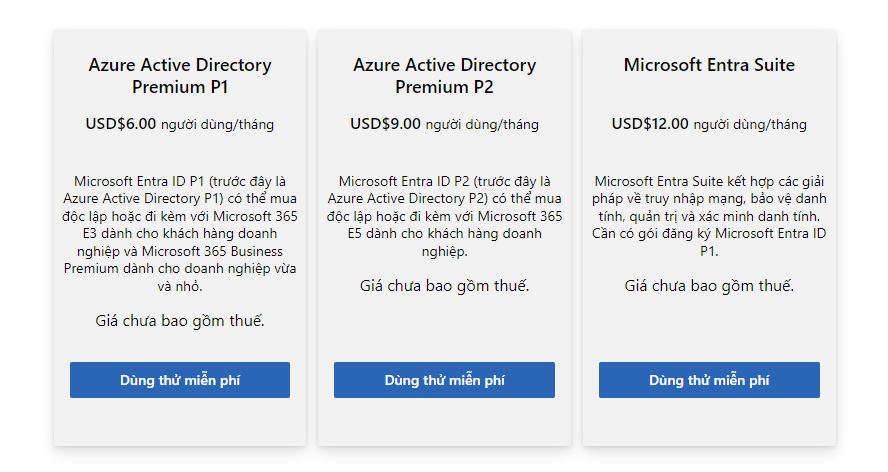The width and height of the screenshot is (888, 472).
Task: Click người dùng/tháng label beside USD$9.00
Action: (482, 125)
